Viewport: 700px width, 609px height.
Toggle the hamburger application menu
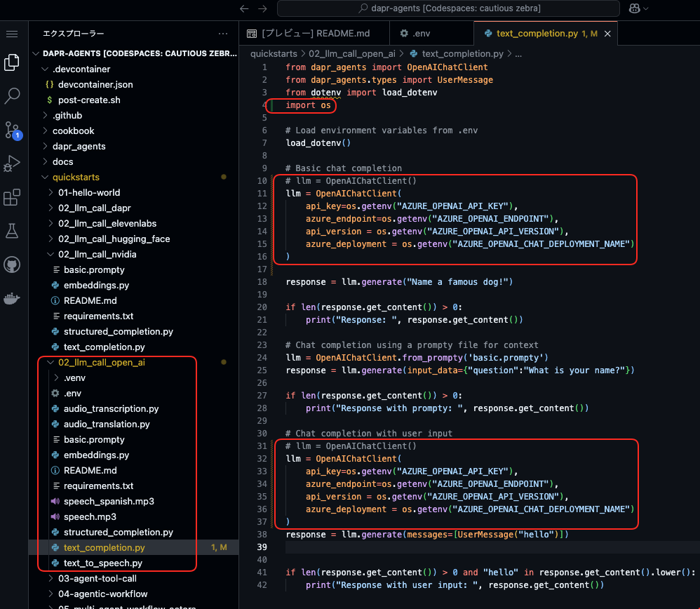point(12,34)
